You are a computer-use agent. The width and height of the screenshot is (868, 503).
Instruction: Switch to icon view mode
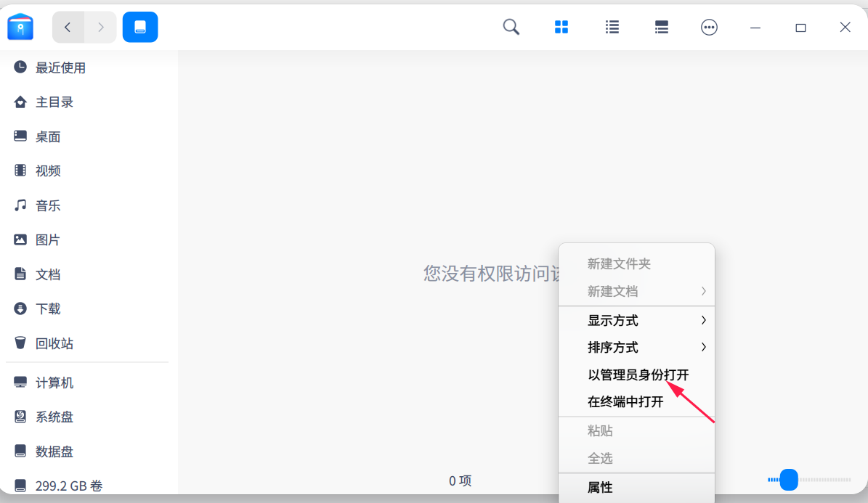[x=561, y=27]
